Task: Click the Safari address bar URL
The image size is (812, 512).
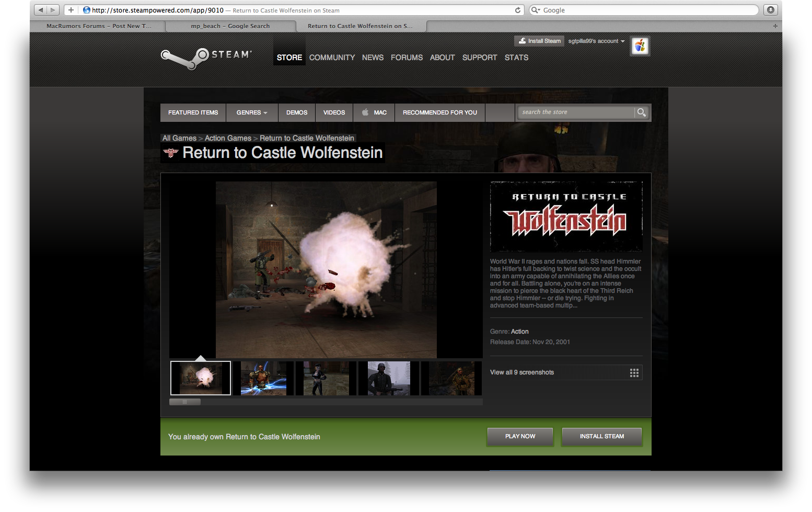Action: pyautogui.click(x=158, y=10)
